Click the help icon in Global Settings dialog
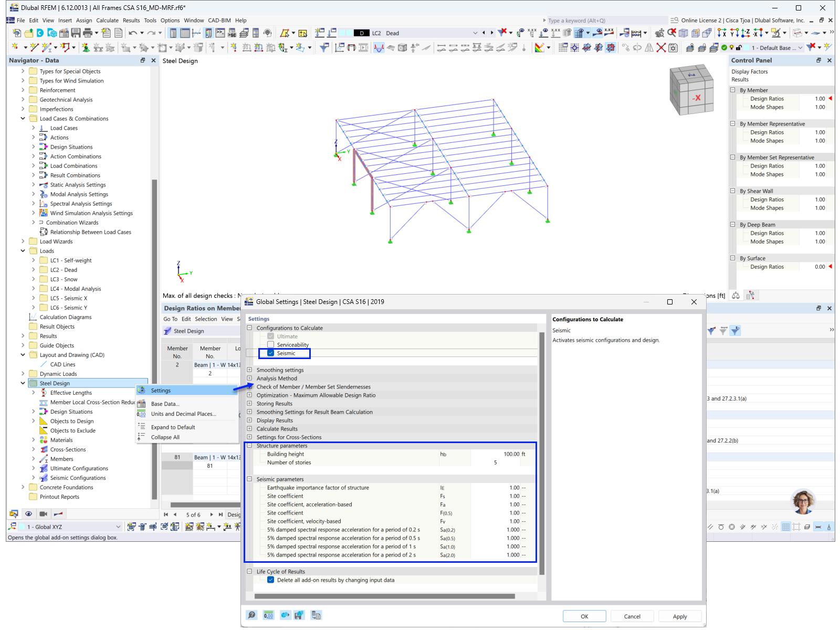840x630 pixels. (x=252, y=615)
